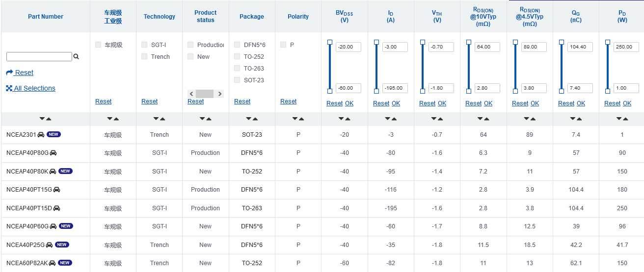
Task: Click the car icon next to NCEA60P82AK
Action: click(53, 263)
